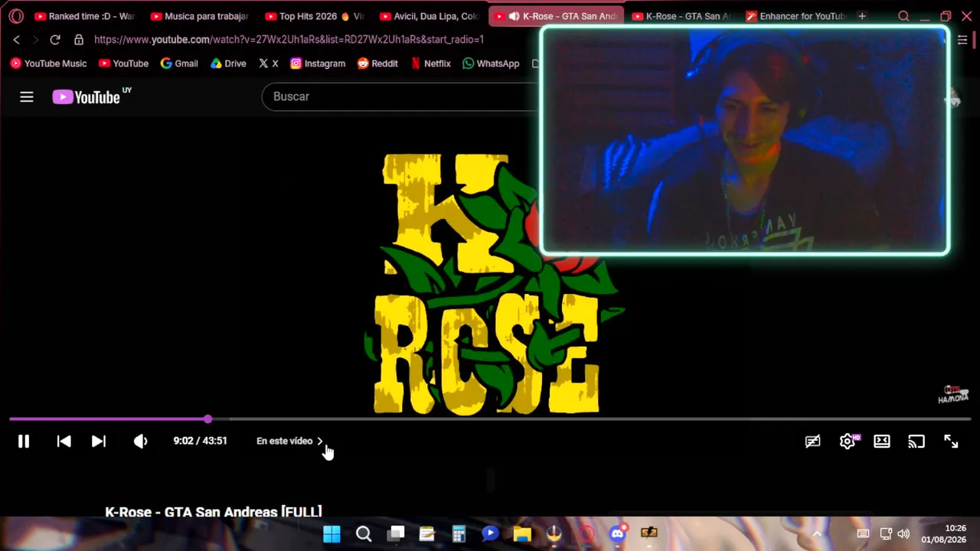Reload the current page

coord(55,40)
